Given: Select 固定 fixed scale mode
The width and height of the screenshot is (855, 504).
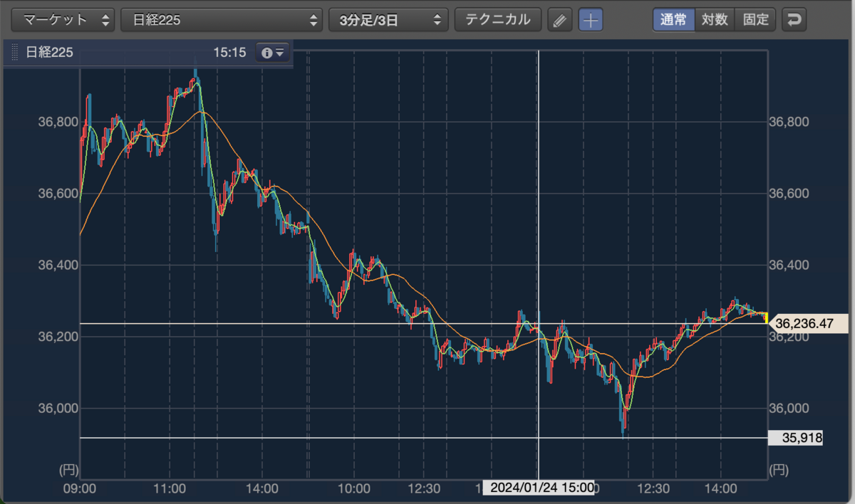Looking at the screenshot, I should point(755,19).
